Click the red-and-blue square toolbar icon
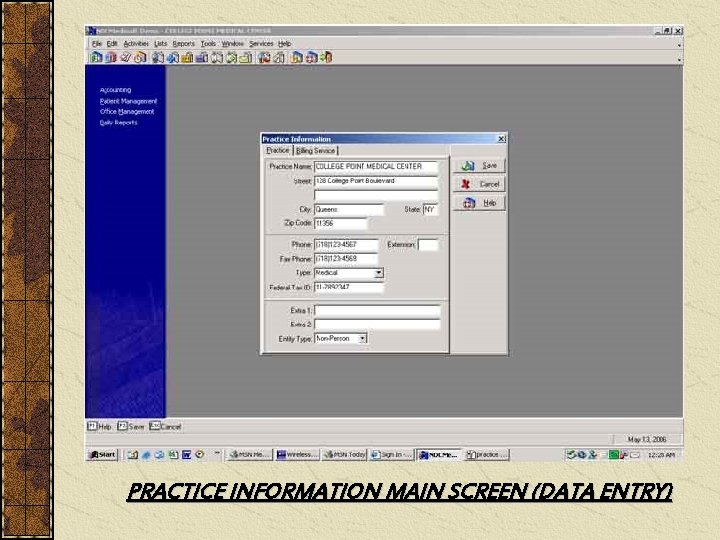 (x=264, y=57)
